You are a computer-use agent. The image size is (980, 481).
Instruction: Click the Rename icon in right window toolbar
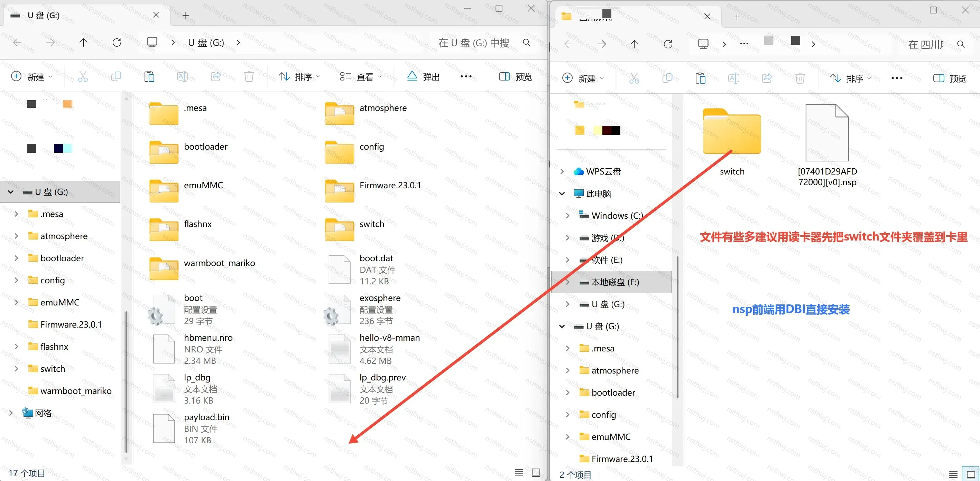pyautogui.click(x=733, y=78)
